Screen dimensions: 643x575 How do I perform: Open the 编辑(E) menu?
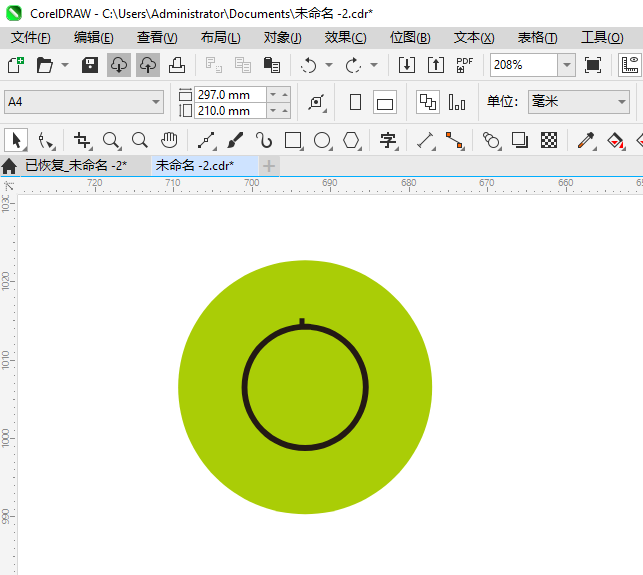[94, 38]
